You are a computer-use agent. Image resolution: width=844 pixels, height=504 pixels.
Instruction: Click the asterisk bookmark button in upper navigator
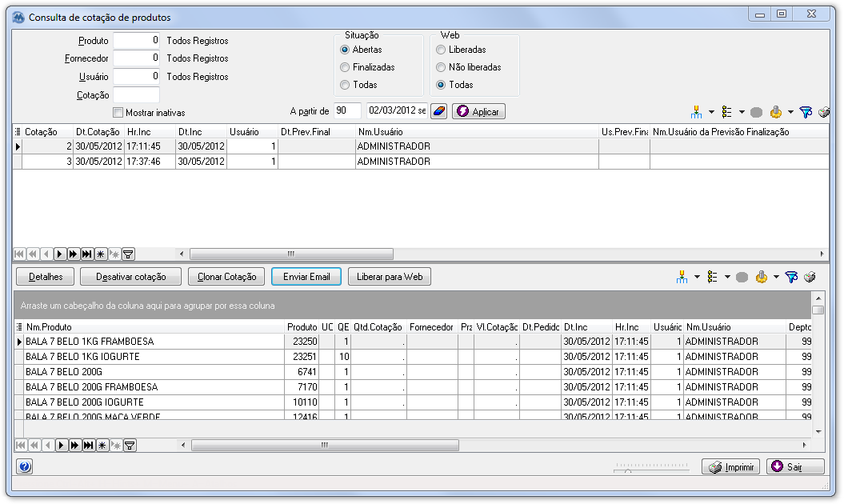tap(101, 254)
